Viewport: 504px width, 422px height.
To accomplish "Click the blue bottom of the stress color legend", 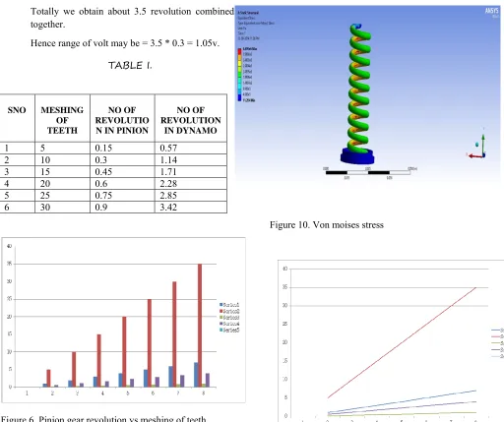I will click(239, 97).
